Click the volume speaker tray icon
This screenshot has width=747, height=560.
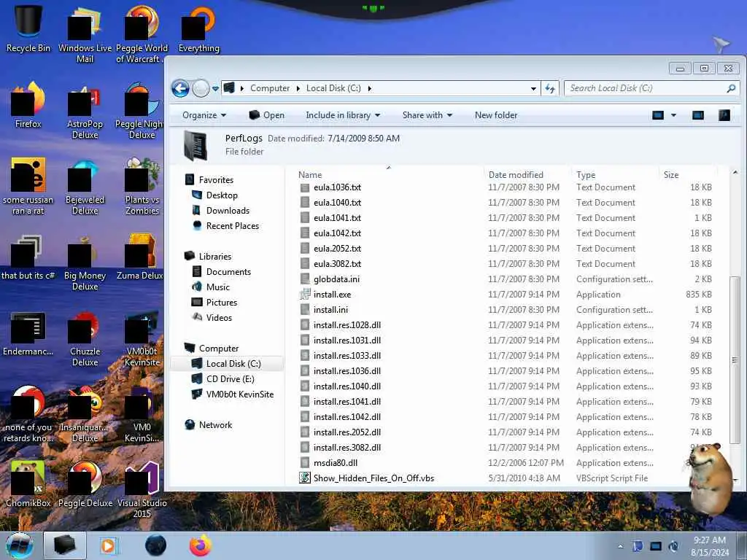coord(673,546)
